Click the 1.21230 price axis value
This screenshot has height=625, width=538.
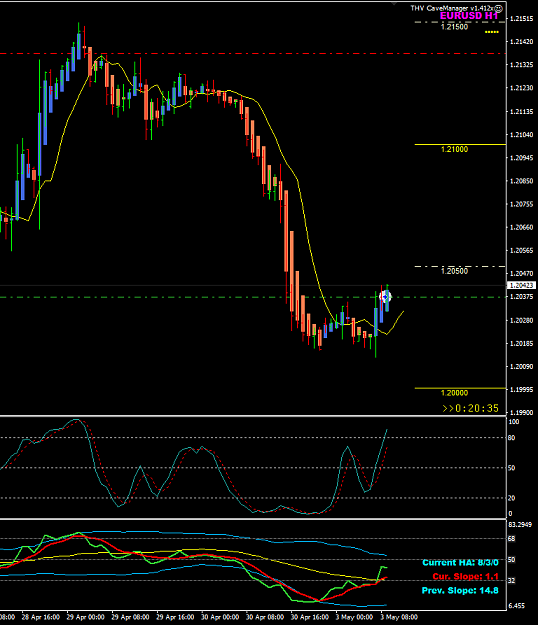coord(522,88)
